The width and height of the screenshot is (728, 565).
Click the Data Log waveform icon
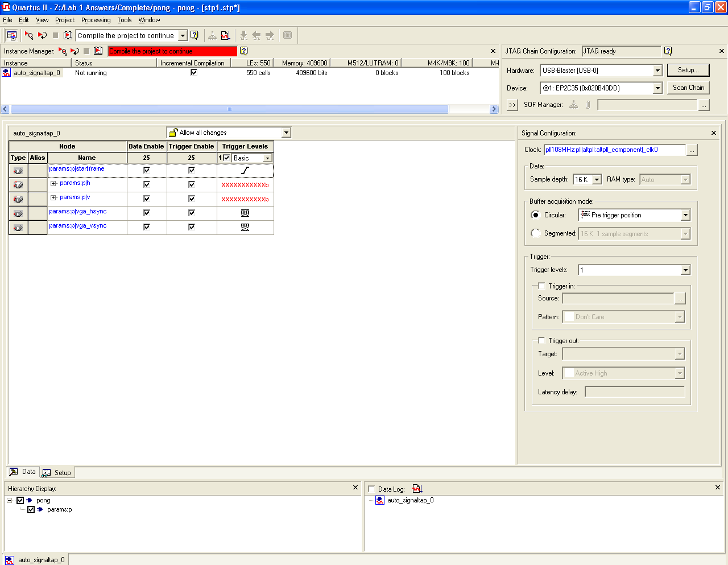(x=417, y=489)
